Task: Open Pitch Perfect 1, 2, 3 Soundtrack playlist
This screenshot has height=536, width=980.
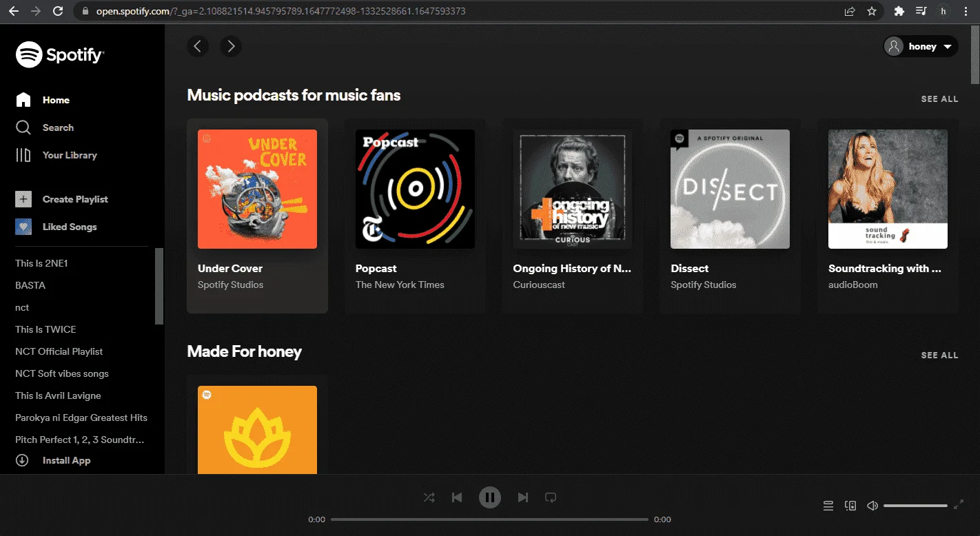Action: point(80,440)
